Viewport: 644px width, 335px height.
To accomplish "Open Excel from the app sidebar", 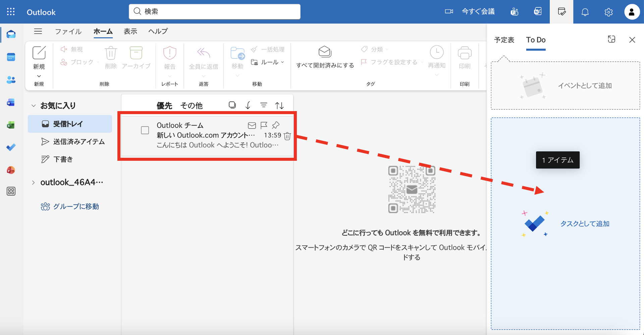I will pyautogui.click(x=11, y=125).
